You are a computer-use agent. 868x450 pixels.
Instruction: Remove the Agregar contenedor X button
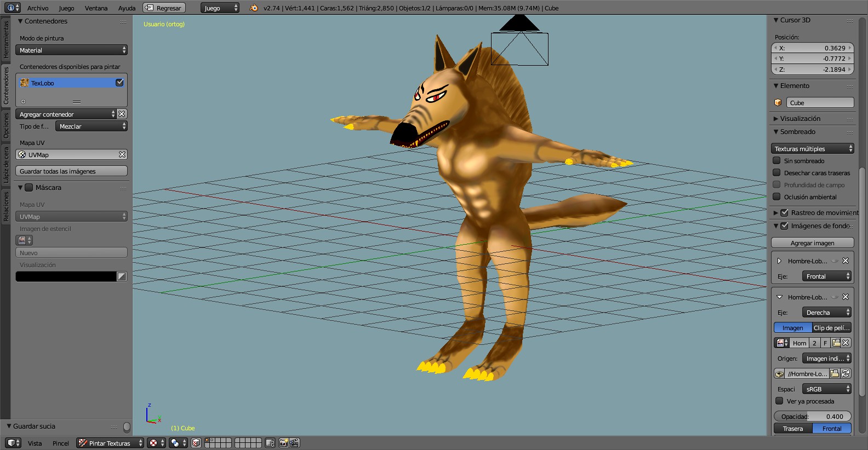pos(122,114)
